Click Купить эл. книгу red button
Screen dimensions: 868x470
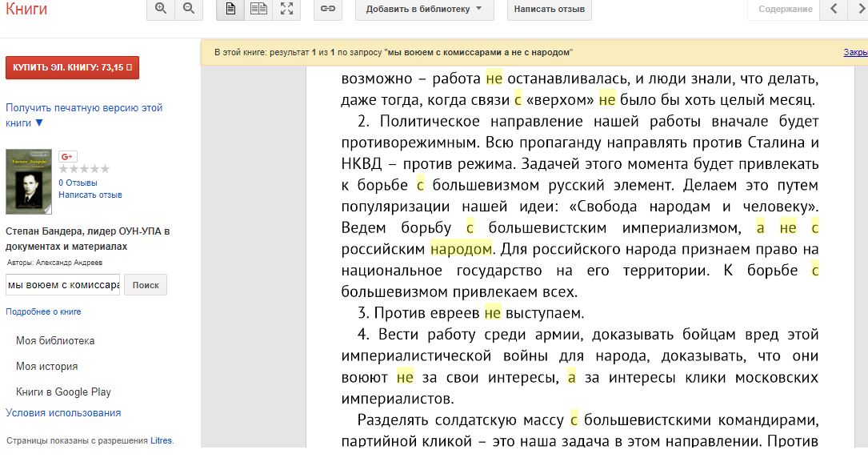pos(73,67)
